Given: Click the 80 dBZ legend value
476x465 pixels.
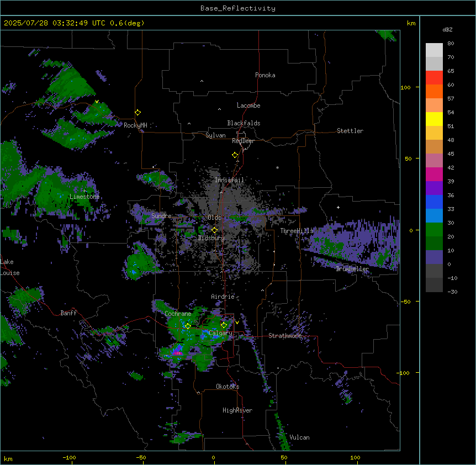Looking at the screenshot, I should tap(451, 44).
